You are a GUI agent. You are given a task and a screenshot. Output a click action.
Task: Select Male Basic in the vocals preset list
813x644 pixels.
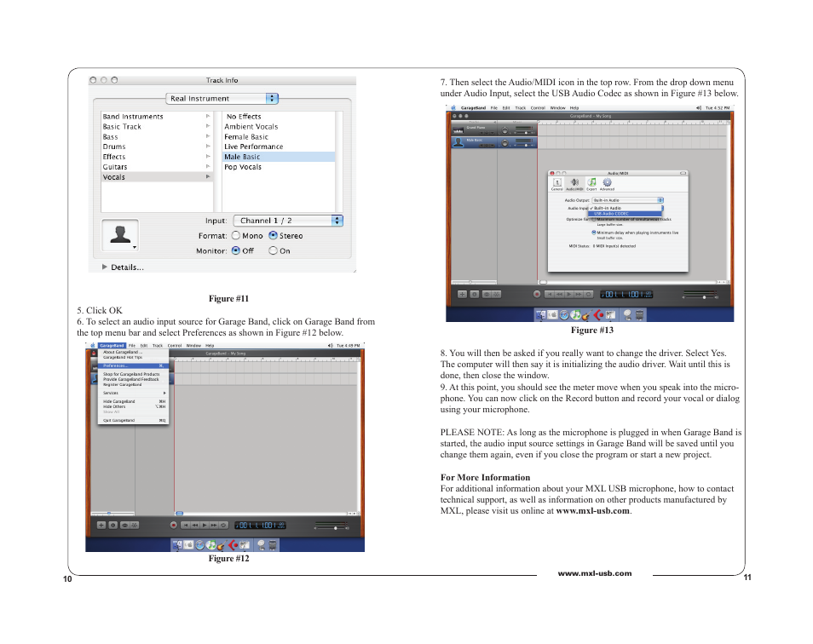pos(279,157)
